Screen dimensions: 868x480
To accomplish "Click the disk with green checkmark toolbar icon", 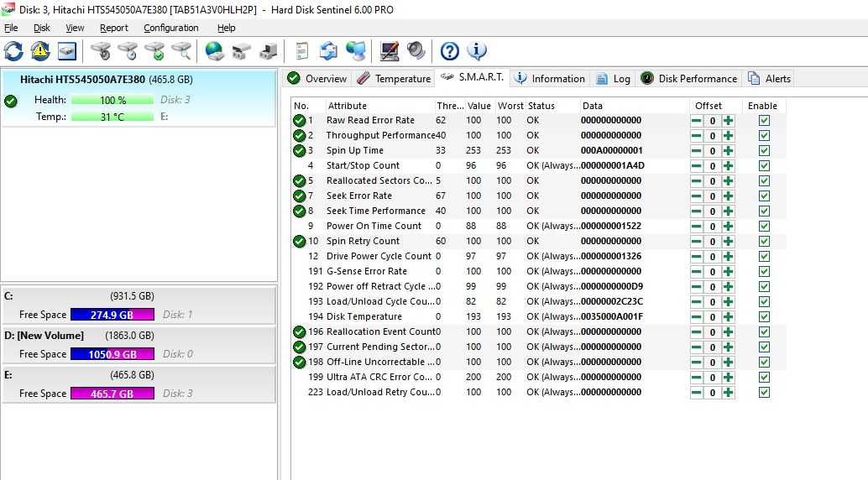I will (154, 51).
